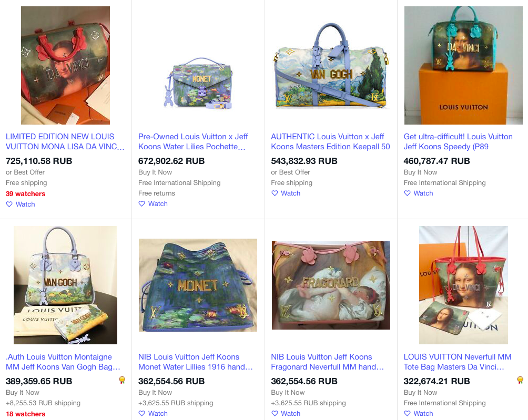Open the Get ultra-difficult Jeff Koons Speedy listing
Viewport: 528px width, 420px height.
coord(458,142)
